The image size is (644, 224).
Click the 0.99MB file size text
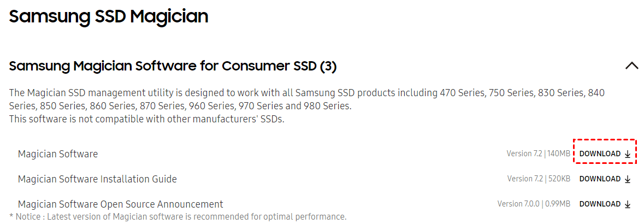[558, 204]
